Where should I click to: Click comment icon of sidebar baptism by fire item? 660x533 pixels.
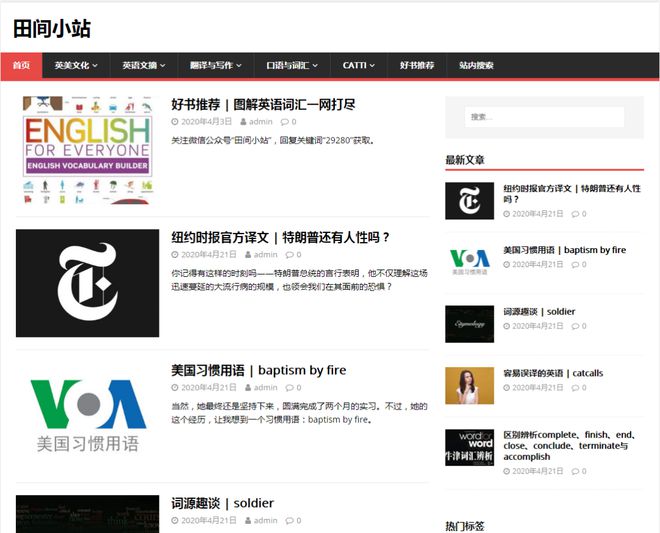pos(575,265)
